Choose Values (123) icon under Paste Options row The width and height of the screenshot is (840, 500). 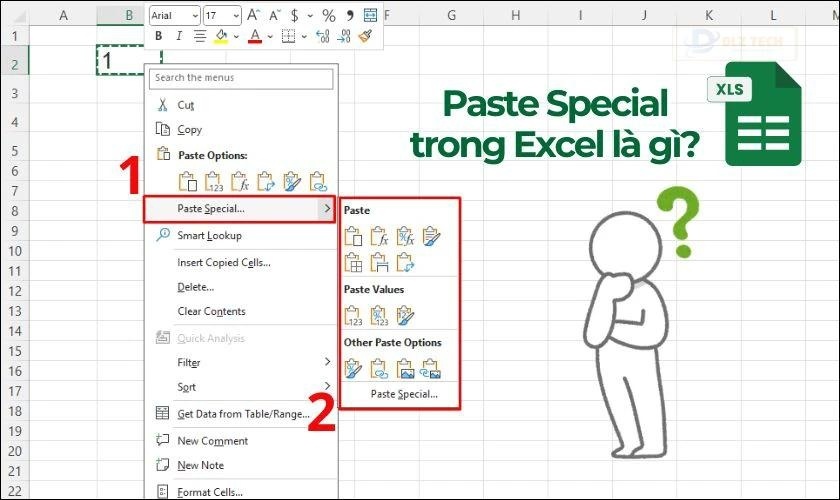(x=214, y=182)
